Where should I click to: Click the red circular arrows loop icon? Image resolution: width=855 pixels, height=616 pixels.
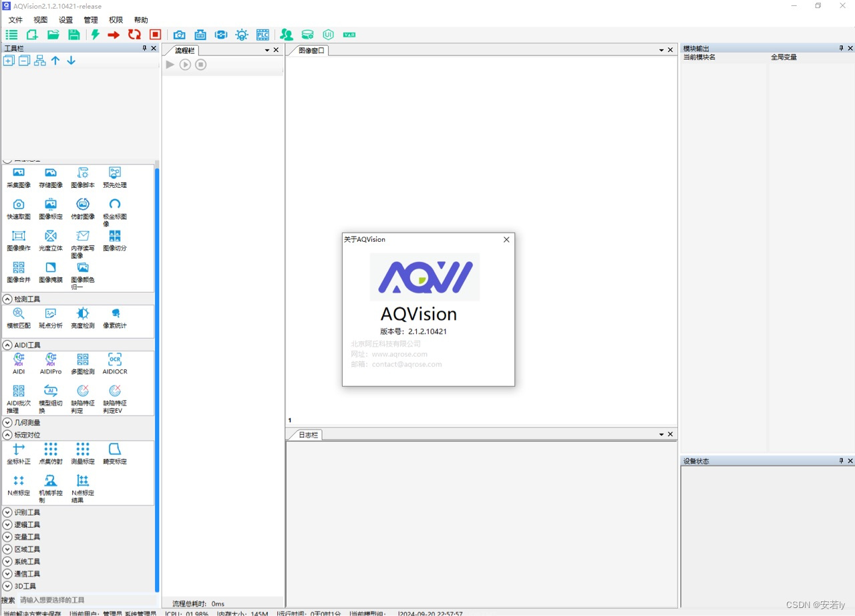135,35
